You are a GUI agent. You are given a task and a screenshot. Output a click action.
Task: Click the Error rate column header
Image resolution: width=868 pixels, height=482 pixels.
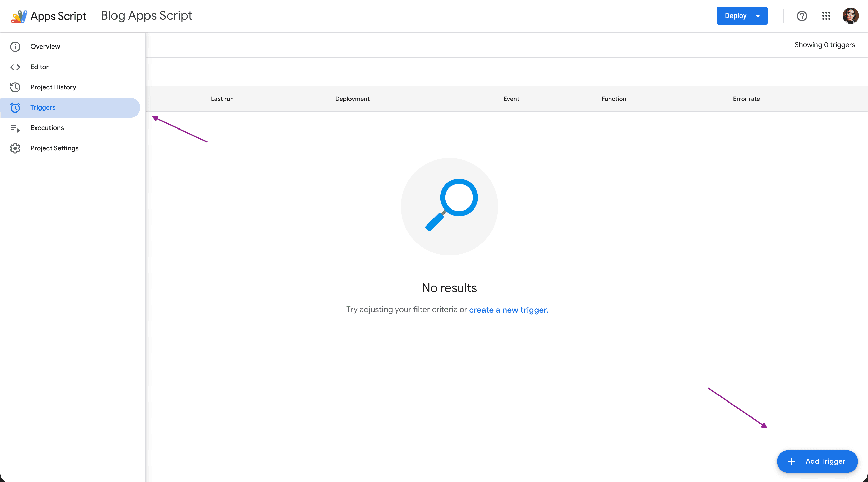pos(746,99)
